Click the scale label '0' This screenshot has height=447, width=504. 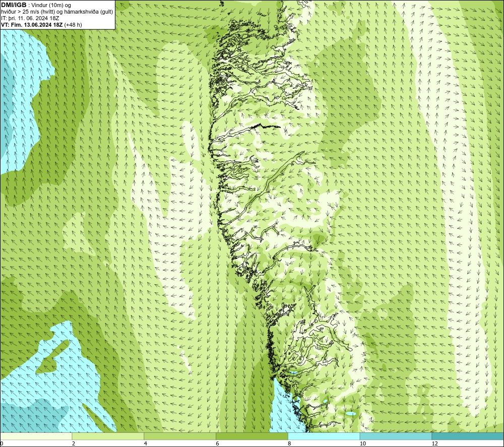pyautogui.click(x=2, y=444)
